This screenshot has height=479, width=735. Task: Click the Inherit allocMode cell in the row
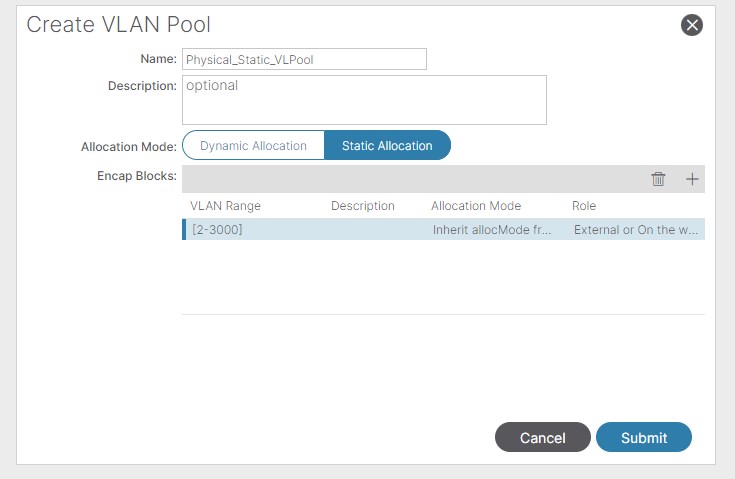(x=491, y=230)
